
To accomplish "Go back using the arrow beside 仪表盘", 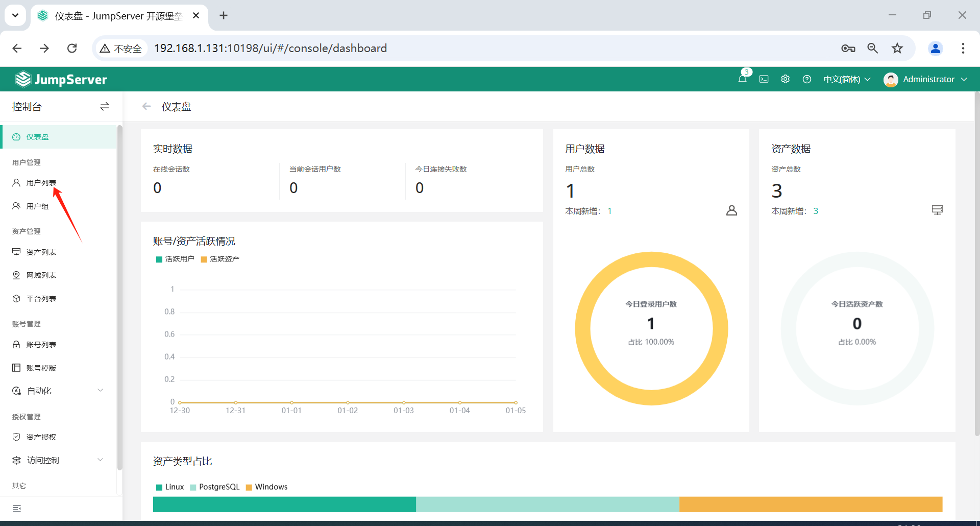I will [146, 106].
